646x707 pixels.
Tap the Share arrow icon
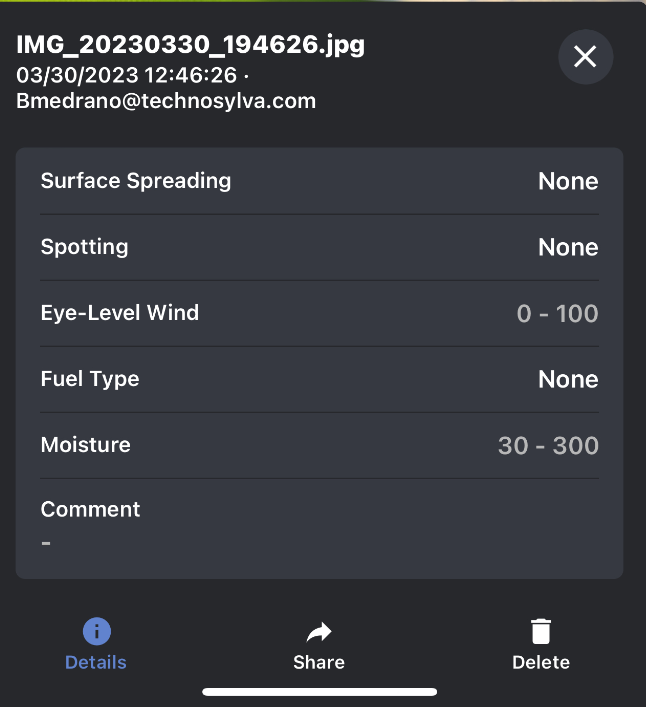click(x=319, y=631)
